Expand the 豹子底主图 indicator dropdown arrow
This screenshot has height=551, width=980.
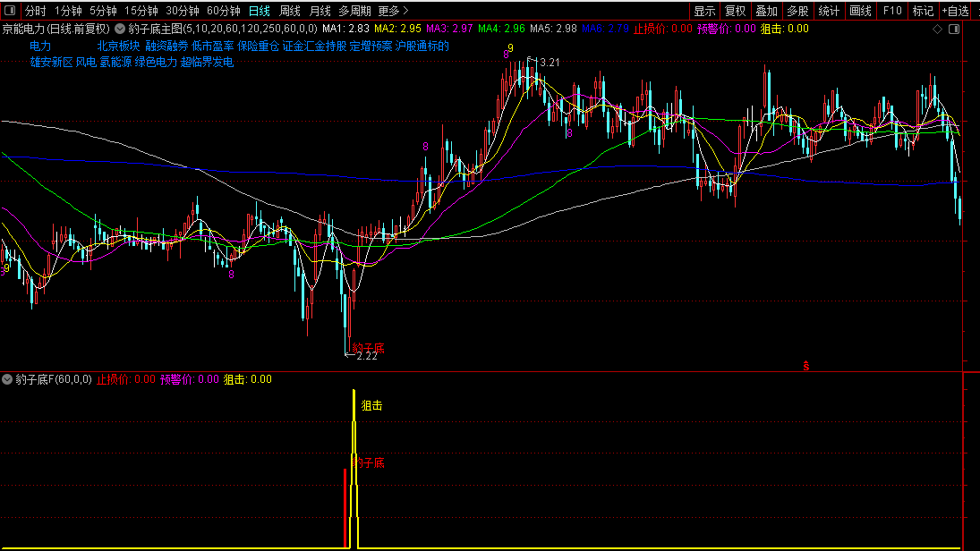(120, 29)
